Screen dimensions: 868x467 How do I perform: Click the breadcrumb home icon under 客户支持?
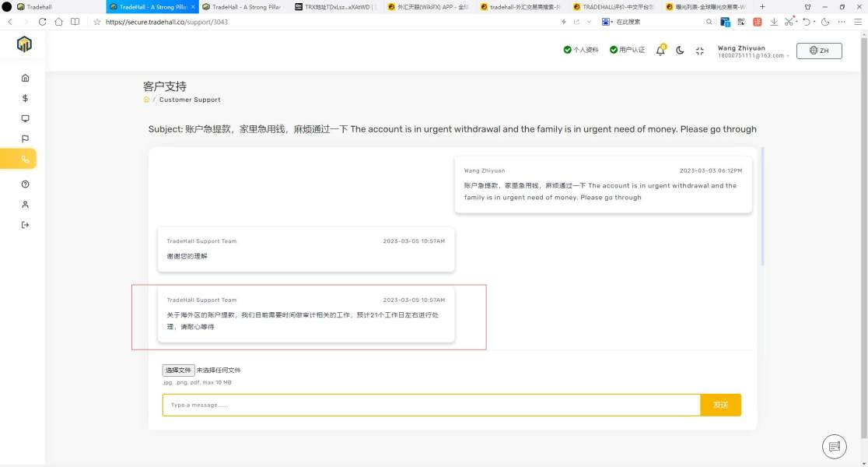click(146, 100)
